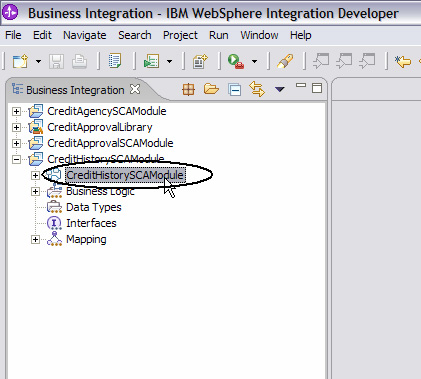Toggle Link with Editor arrows icon
421x379 pixels.
pos(257,89)
